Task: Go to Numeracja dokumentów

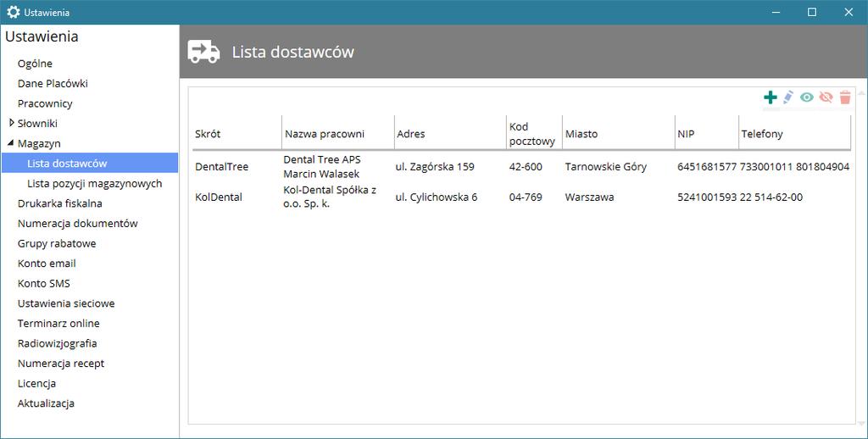Action: [77, 223]
